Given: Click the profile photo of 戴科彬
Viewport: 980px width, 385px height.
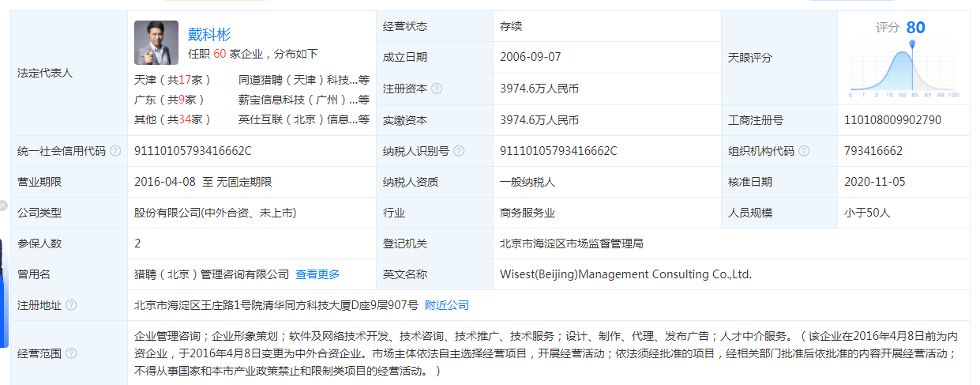Looking at the screenshot, I should (156, 42).
